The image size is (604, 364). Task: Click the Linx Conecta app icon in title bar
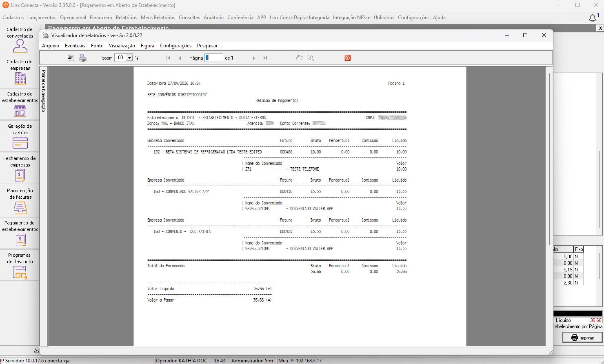click(6, 5)
